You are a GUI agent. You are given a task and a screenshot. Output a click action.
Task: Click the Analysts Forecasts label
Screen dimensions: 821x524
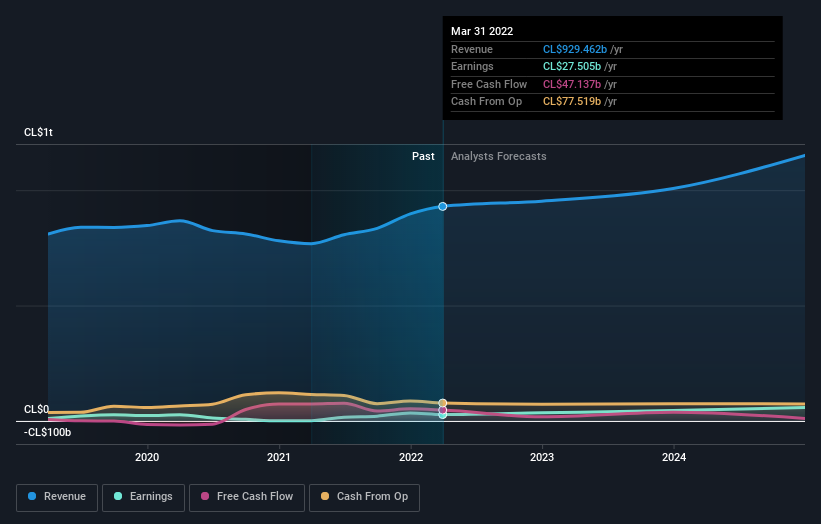[498, 156]
